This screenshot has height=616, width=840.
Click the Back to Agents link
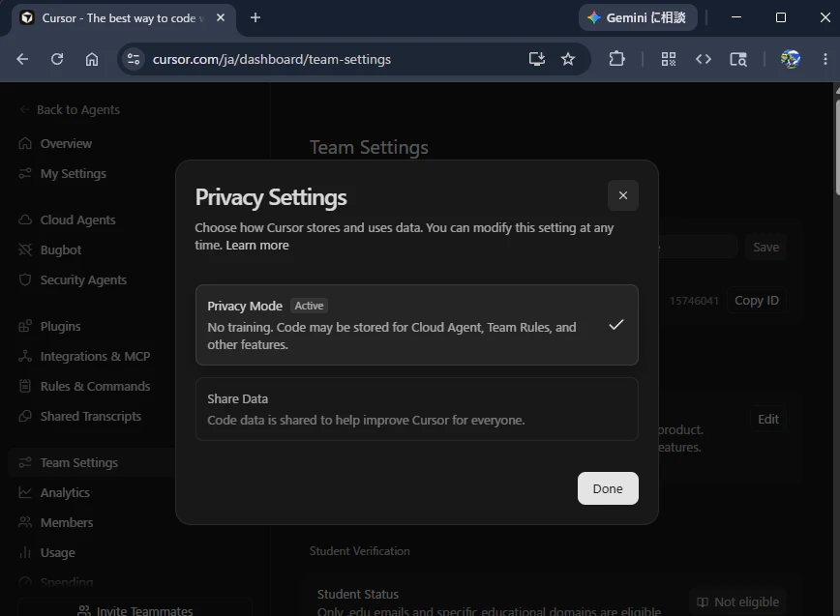click(70, 109)
